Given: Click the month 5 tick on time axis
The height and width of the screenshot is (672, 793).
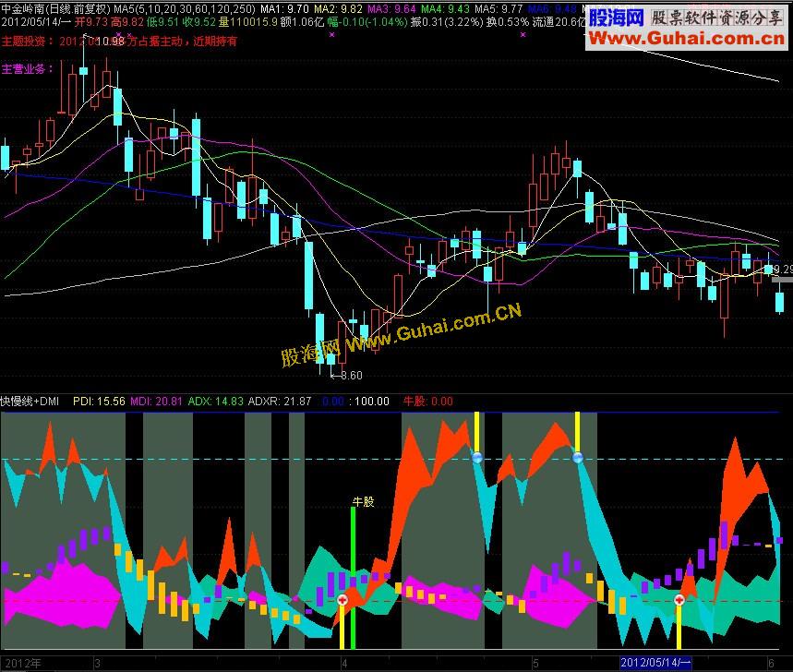Looking at the screenshot, I should pyautogui.click(x=535, y=664).
